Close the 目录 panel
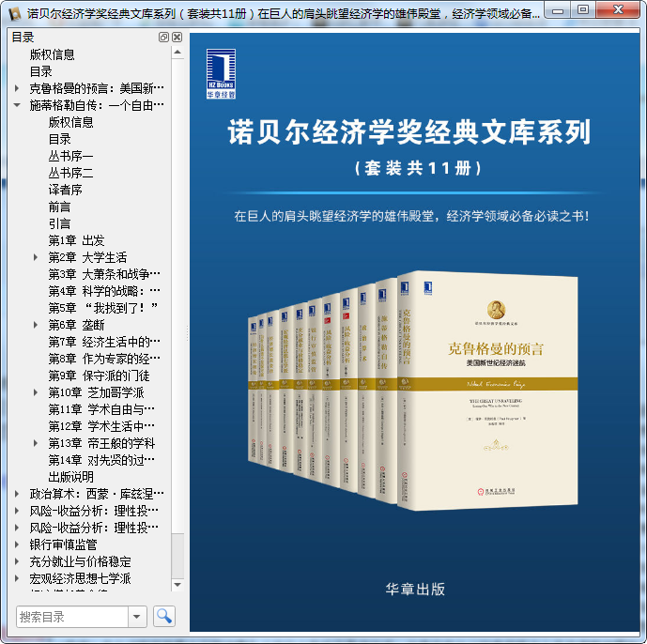 177,38
